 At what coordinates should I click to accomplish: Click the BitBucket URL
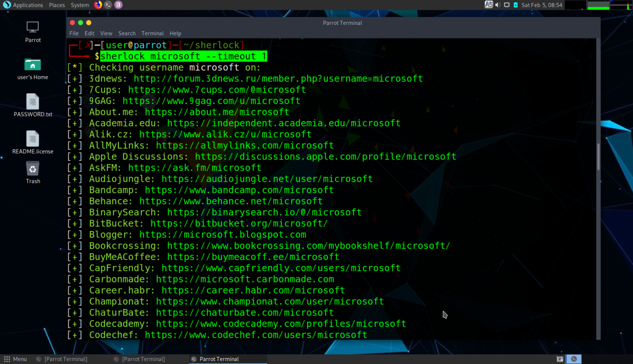[x=239, y=223]
